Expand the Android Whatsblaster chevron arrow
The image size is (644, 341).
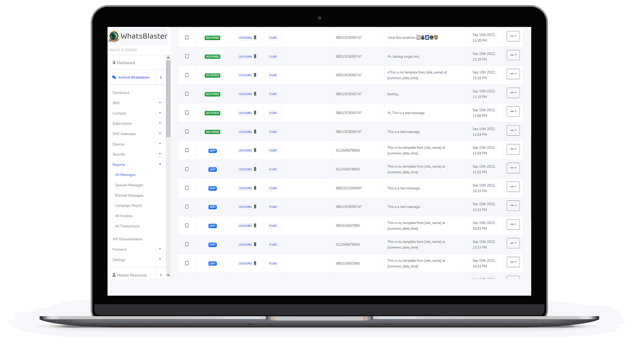point(161,77)
